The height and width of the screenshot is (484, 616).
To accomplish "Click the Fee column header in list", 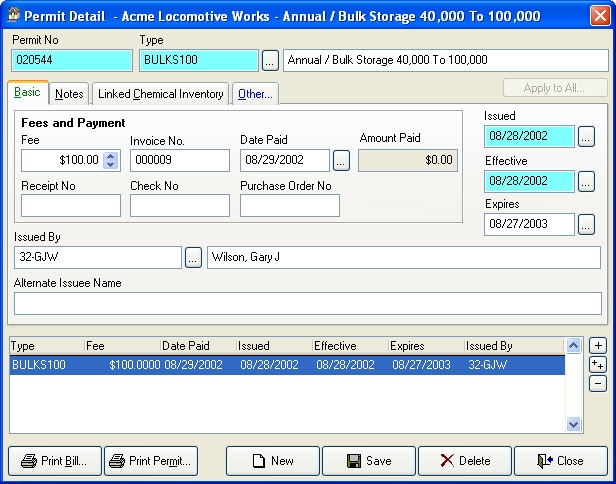I will coord(123,346).
